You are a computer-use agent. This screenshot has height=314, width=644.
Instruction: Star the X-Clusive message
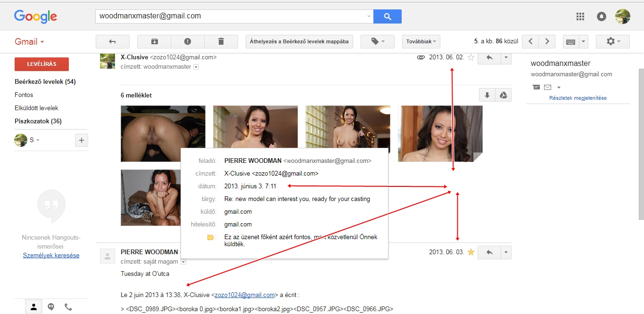[x=471, y=57]
